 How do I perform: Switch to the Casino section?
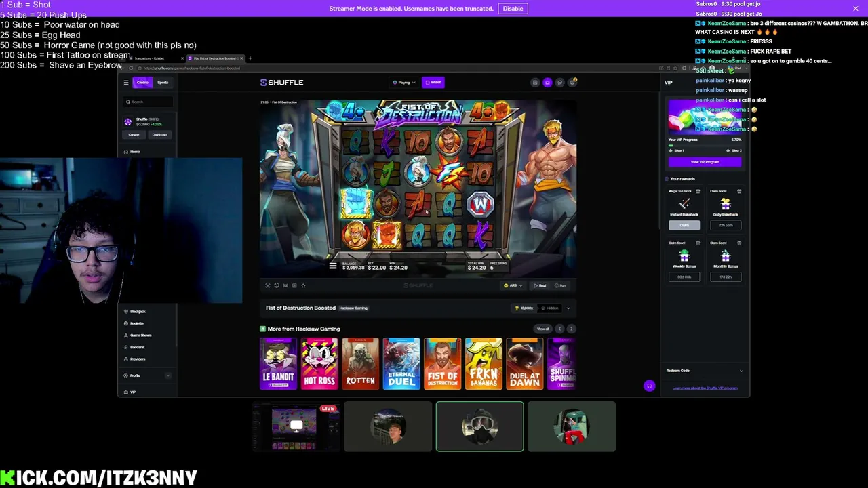click(142, 83)
